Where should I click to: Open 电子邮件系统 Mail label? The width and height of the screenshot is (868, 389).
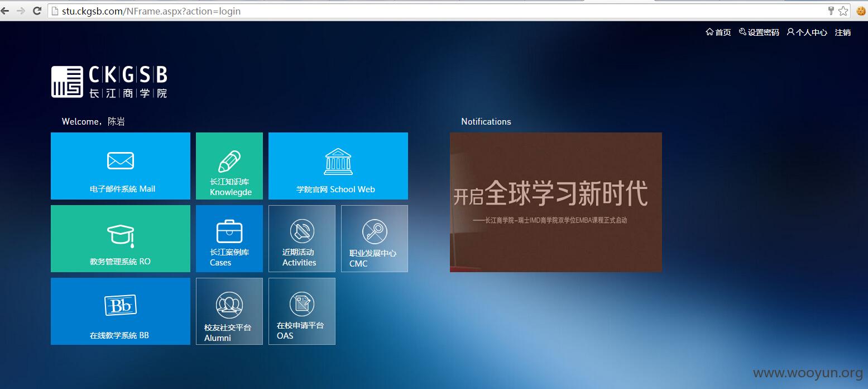(123, 189)
